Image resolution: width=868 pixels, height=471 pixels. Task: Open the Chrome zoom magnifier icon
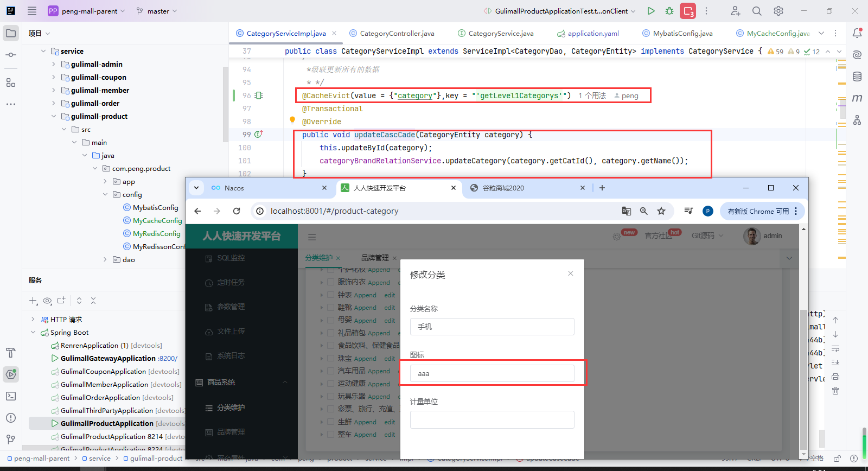click(644, 211)
